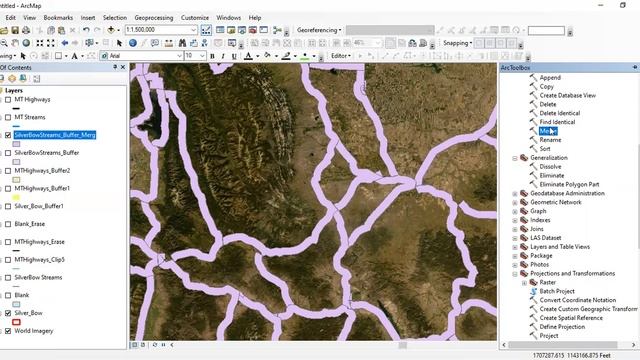Select the Pan hand tool

click(x=15, y=43)
